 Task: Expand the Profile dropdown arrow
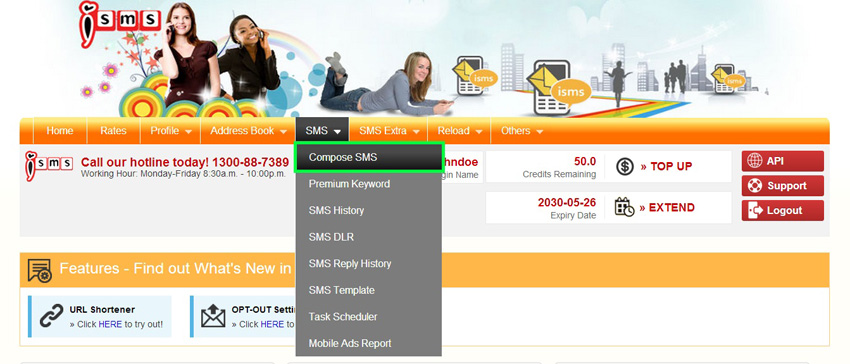[x=188, y=131]
